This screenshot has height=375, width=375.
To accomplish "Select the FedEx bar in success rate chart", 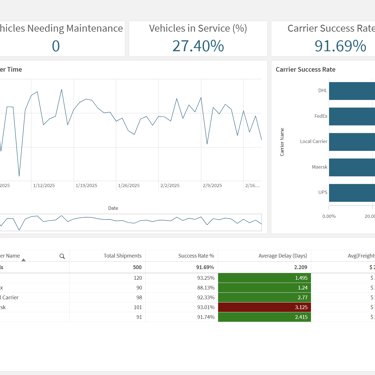I will [352, 116].
